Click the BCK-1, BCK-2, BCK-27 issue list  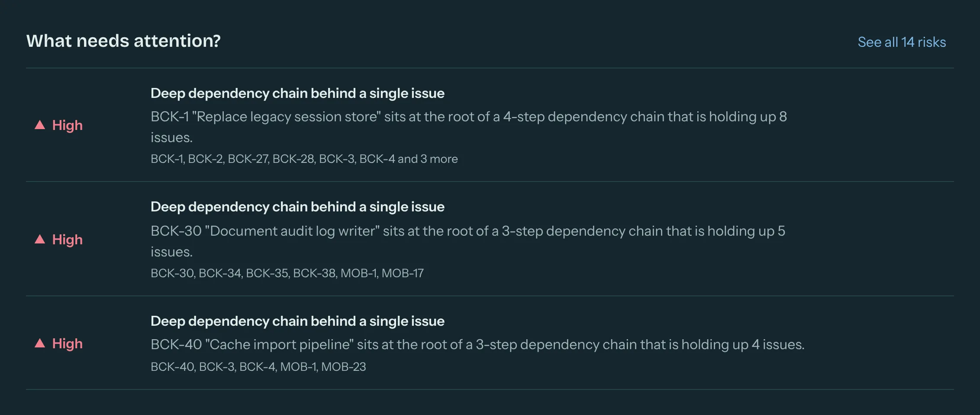point(304,159)
